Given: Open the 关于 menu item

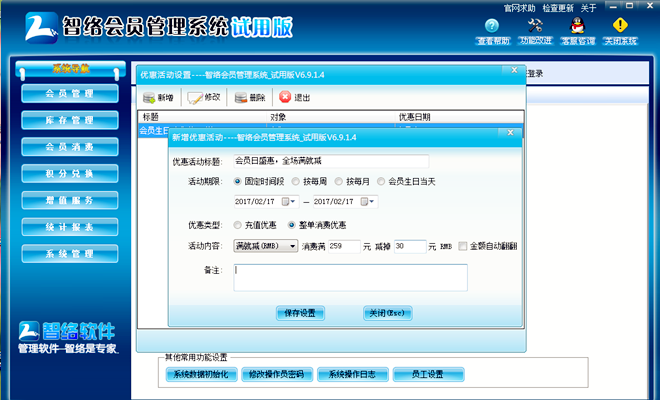Looking at the screenshot, I should coord(588,8).
